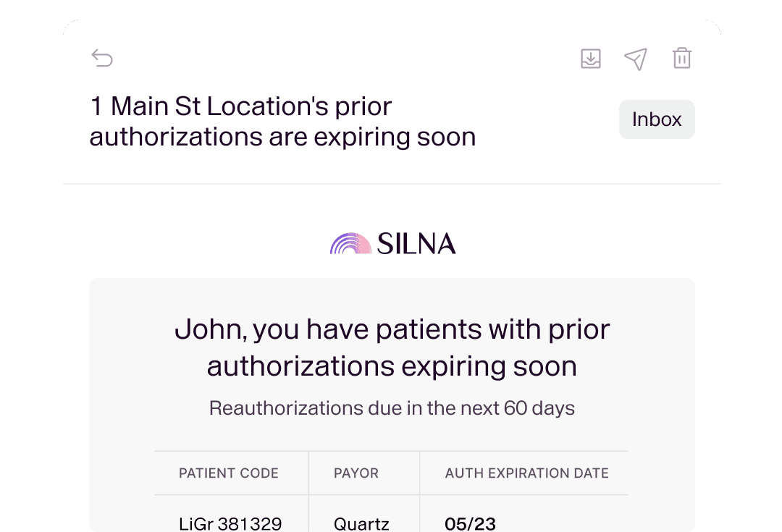Click the SILNA wordmark text
This screenshot has height=532, width=782.
(416, 244)
